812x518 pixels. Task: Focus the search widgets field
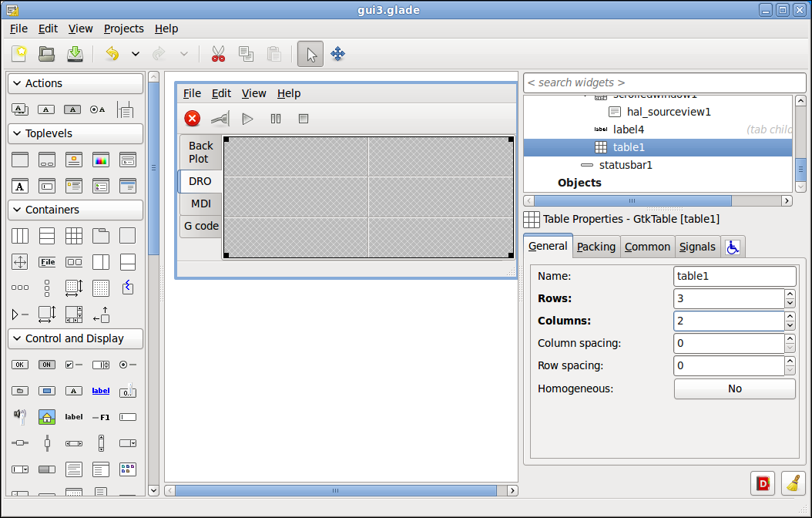665,83
